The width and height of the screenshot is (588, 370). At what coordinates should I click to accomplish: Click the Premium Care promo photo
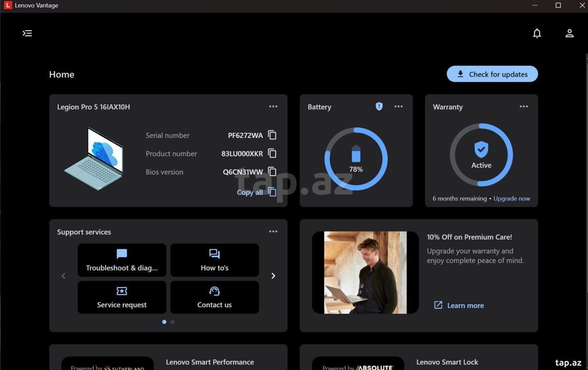[365, 272]
